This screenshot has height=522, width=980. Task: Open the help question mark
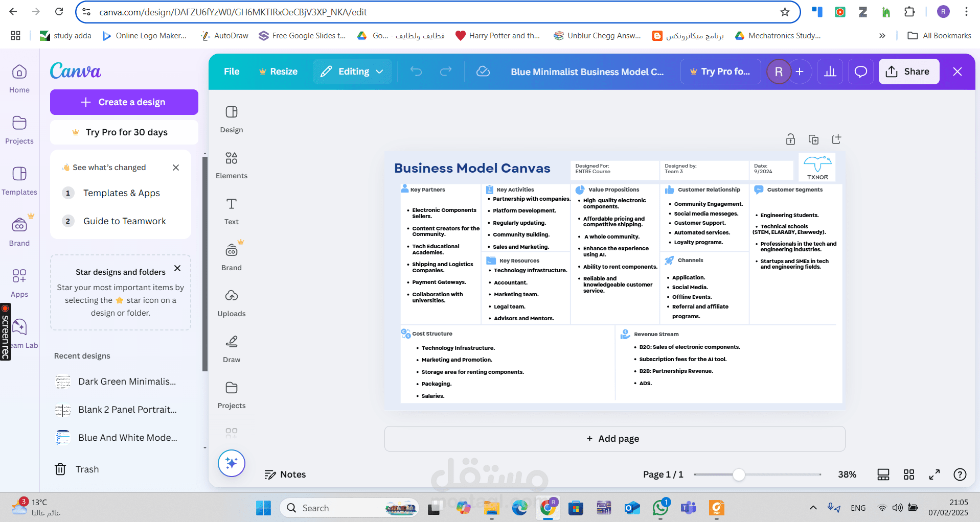pos(960,474)
